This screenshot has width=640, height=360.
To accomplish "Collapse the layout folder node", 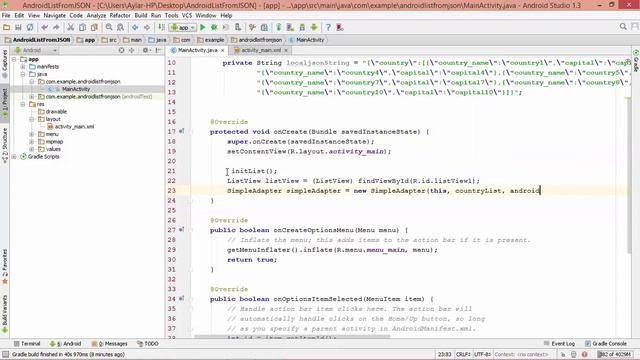I will 32,119.
